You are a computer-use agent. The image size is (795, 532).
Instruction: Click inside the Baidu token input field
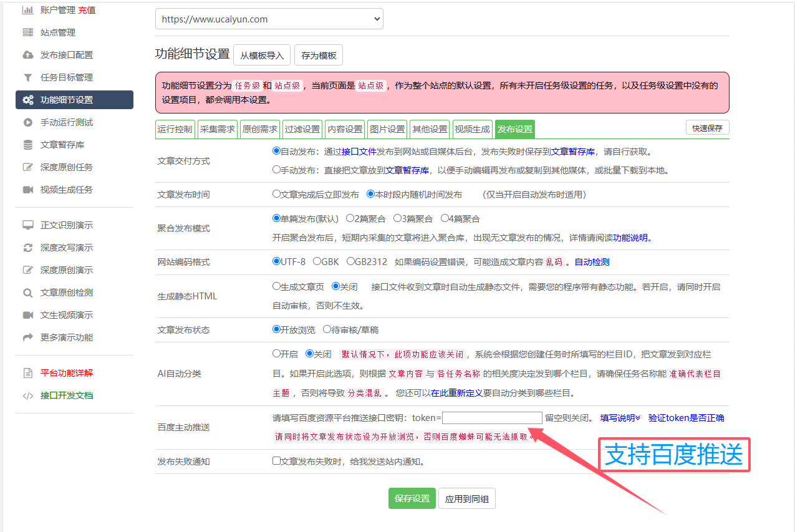point(492,417)
